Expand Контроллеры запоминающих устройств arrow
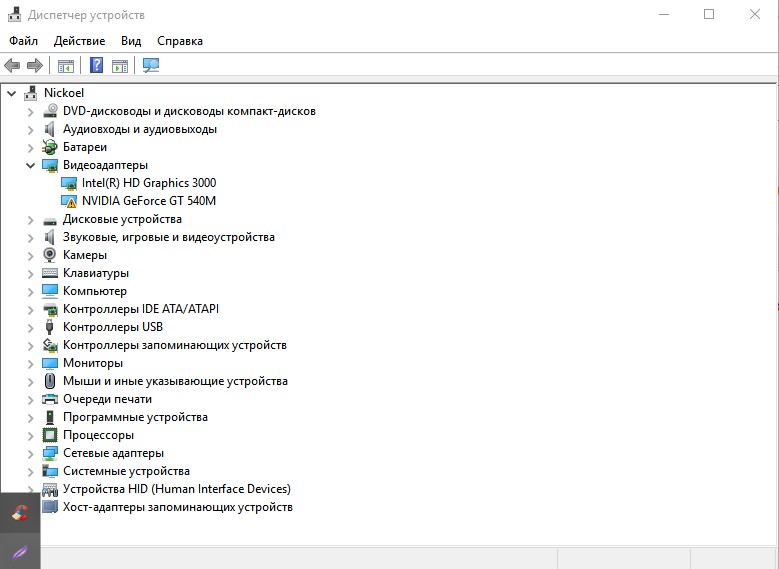 31,346
